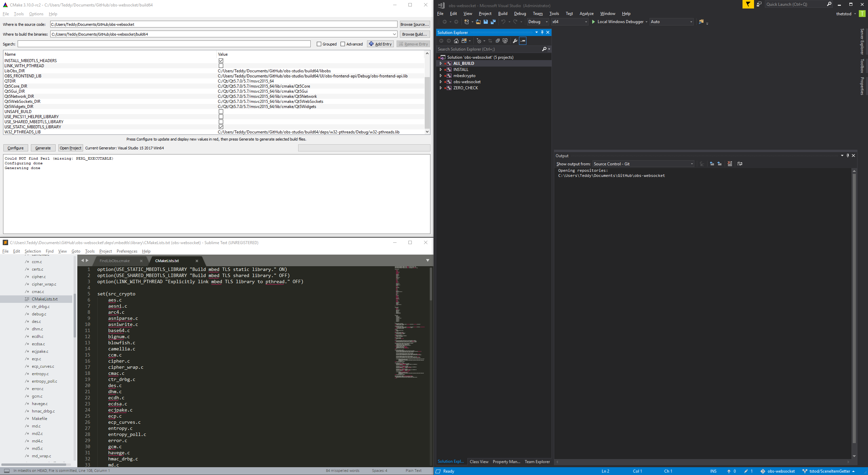Toggle Word Wrap in the Output panel
Screen dimensions: 868x475
click(x=739, y=164)
